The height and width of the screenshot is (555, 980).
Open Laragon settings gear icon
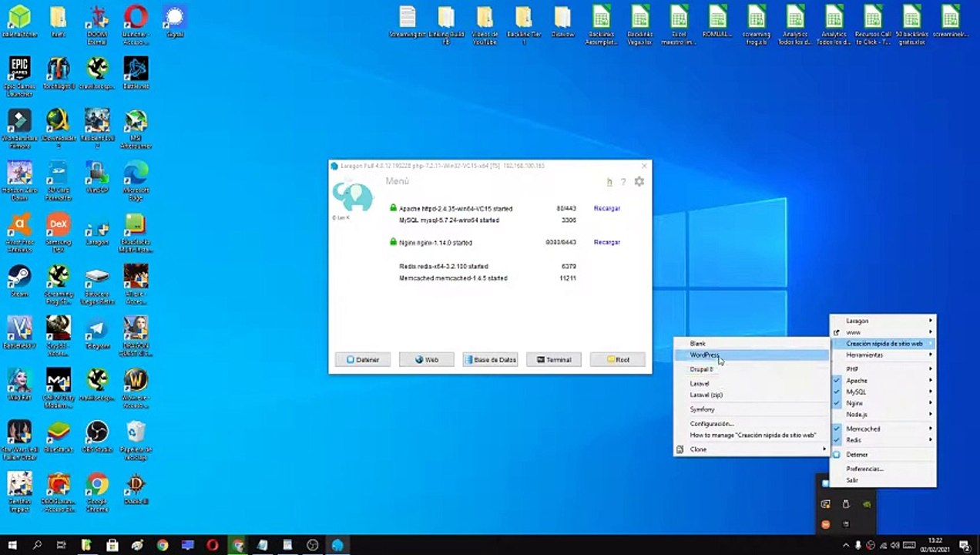tap(639, 182)
